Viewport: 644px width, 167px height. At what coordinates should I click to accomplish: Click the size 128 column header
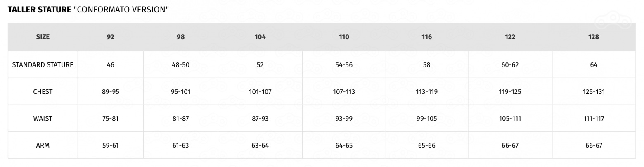click(593, 37)
